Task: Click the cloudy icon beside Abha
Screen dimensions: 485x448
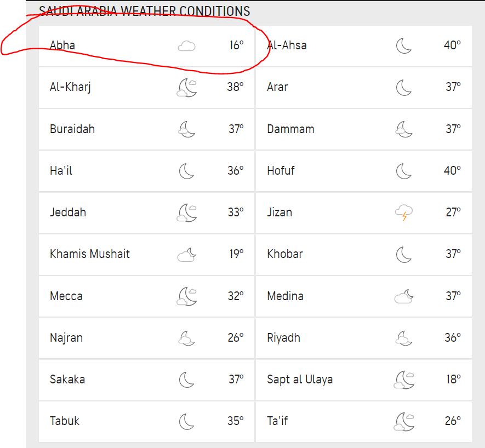Action: point(186,46)
